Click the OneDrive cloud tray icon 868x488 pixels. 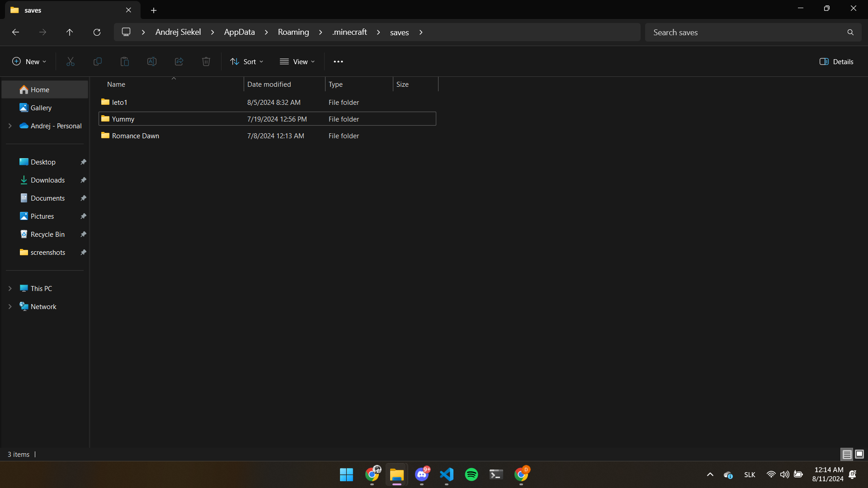pos(728,474)
